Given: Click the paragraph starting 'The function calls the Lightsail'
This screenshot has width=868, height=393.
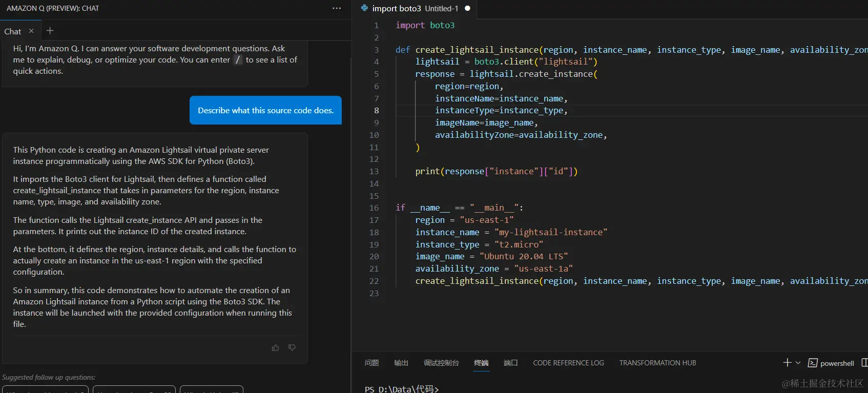Looking at the screenshot, I should (x=138, y=226).
